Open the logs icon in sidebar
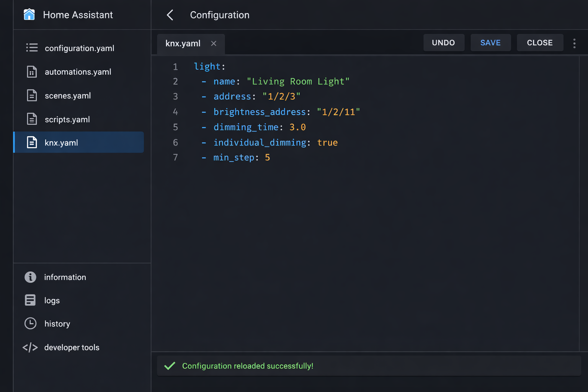 (x=30, y=300)
